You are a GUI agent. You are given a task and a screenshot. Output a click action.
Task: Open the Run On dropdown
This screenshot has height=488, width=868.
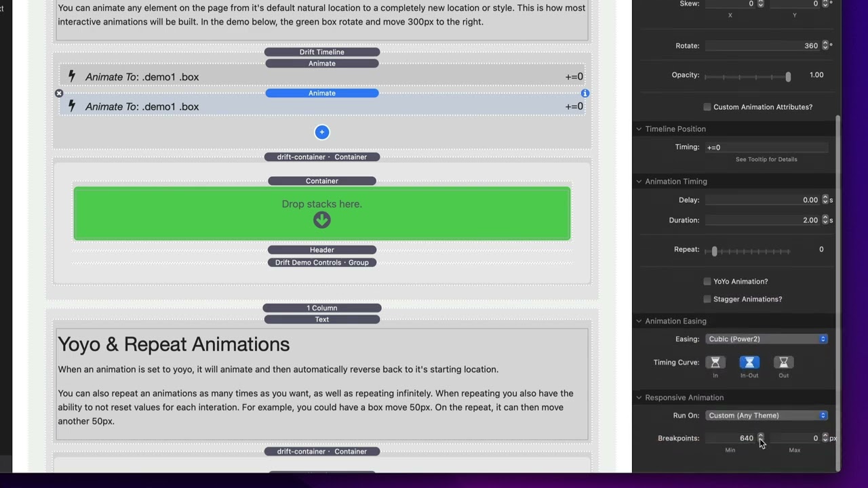pos(766,415)
